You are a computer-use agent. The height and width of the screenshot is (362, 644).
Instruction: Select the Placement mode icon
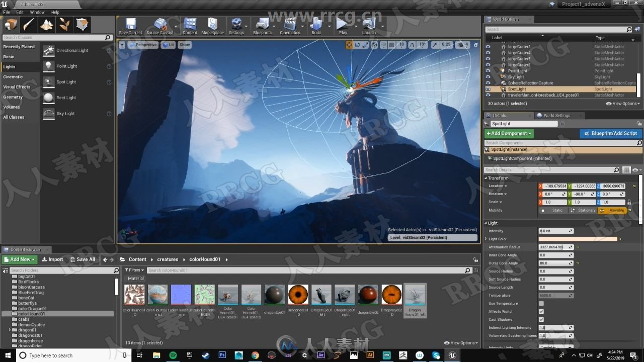(x=11, y=24)
